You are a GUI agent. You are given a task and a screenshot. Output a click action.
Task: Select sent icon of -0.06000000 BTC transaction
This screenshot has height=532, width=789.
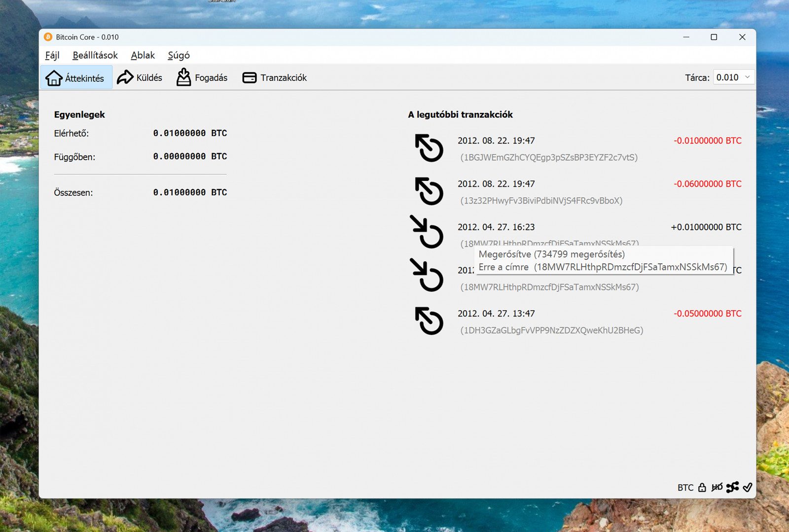[x=429, y=191]
